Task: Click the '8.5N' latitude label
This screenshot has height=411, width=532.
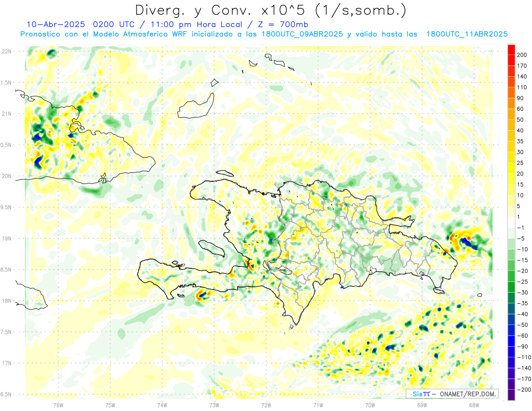Action: [6, 270]
